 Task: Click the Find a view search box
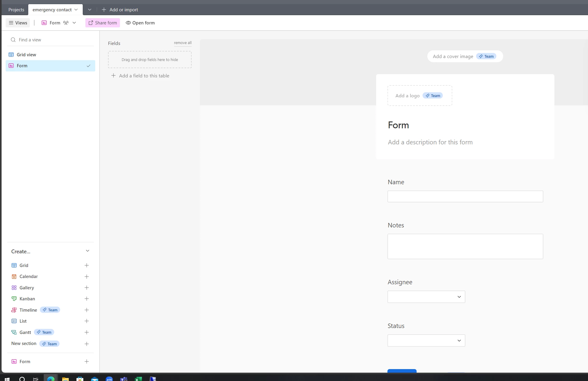point(51,40)
